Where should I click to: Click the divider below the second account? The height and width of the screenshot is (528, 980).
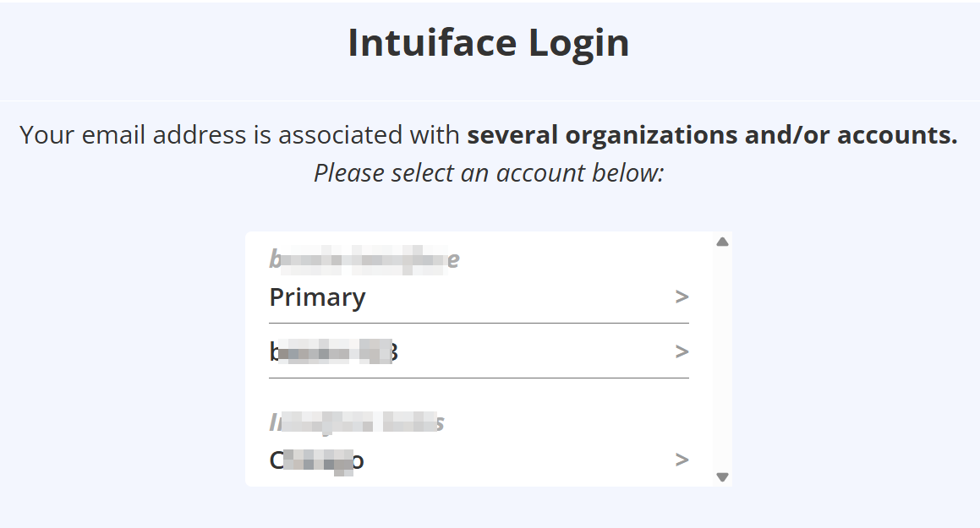coord(479,378)
